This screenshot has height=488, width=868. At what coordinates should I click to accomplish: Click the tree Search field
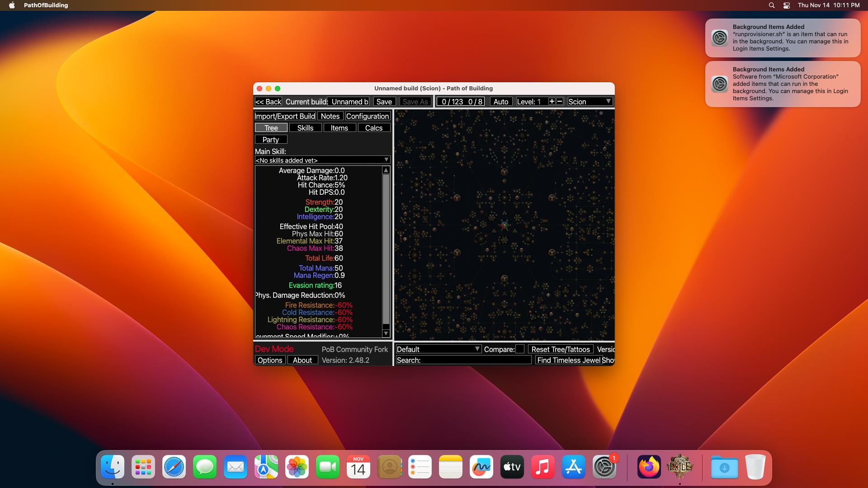pyautogui.click(x=463, y=360)
